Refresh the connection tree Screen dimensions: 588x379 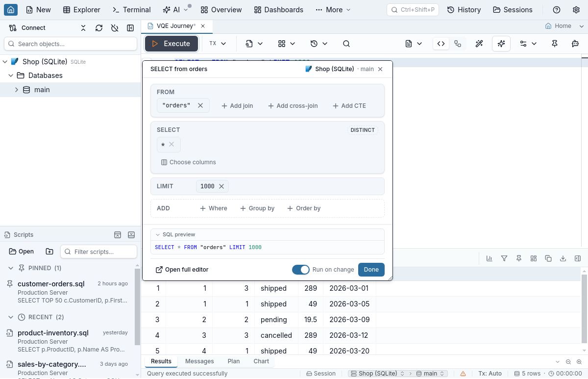pos(99,28)
